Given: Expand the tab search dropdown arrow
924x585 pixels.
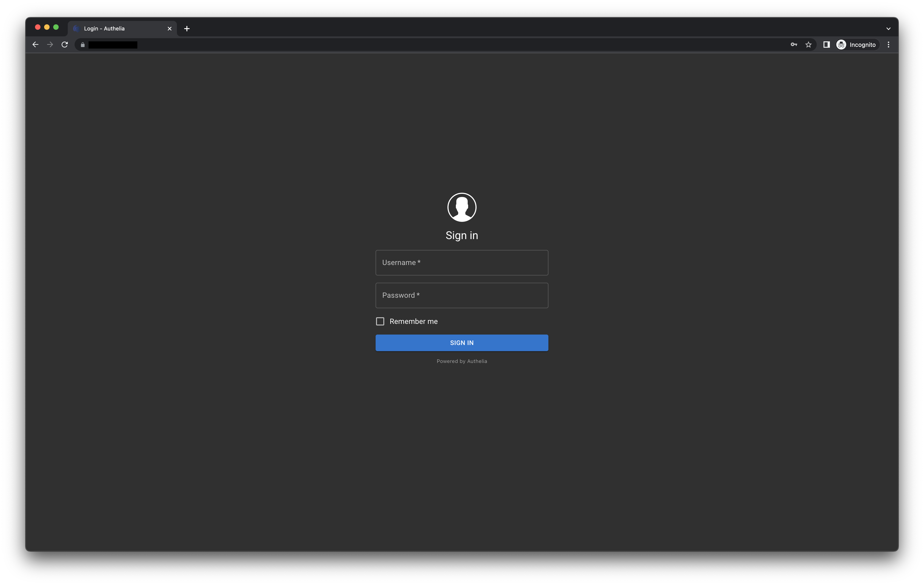Looking at the screenshot, I should [888, 28].
